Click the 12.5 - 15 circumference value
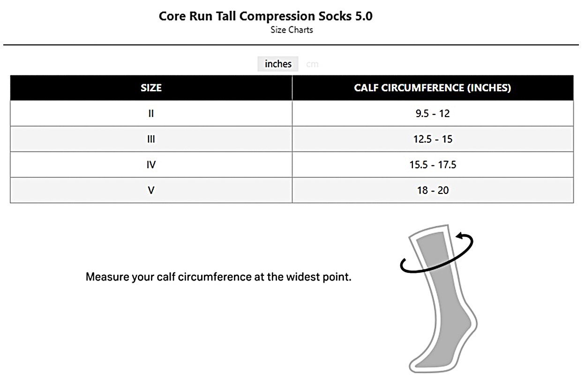Image resolution: width=585 pixels, height=392 pixels. tap(432, 140)
